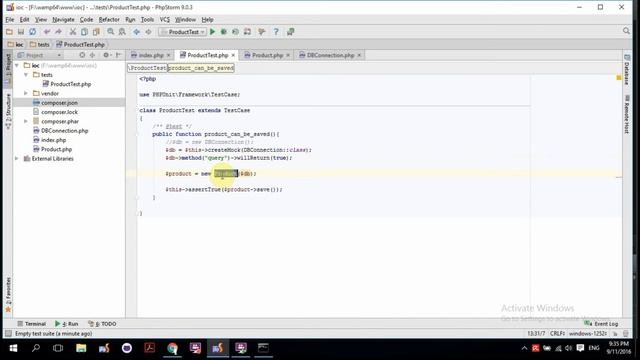
Task: Click the Navigate Back toolbar arrow
Action: point(136,32)
